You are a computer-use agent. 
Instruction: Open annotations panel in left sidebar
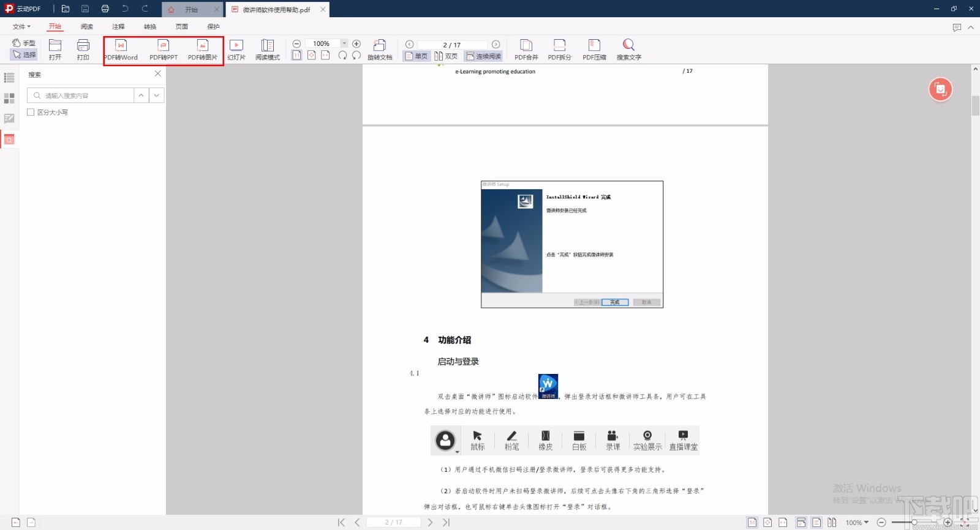(9, 119)
